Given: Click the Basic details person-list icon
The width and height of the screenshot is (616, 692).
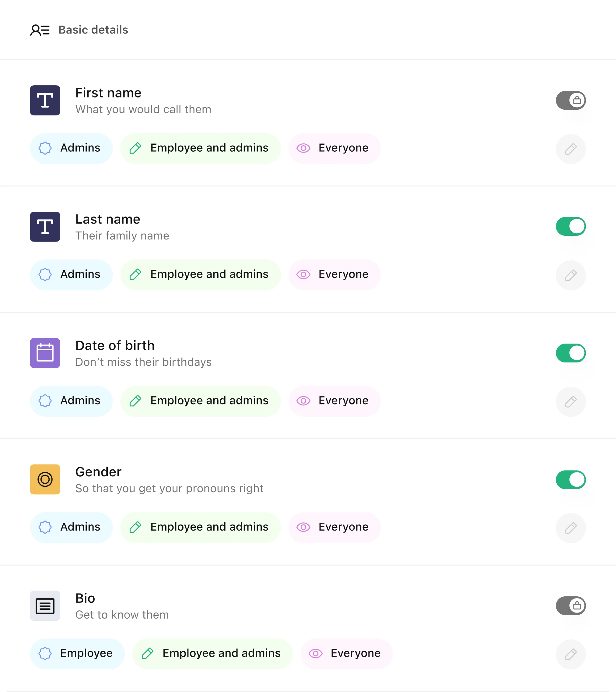Looking at the screenshot, I should tap(40, 30).
